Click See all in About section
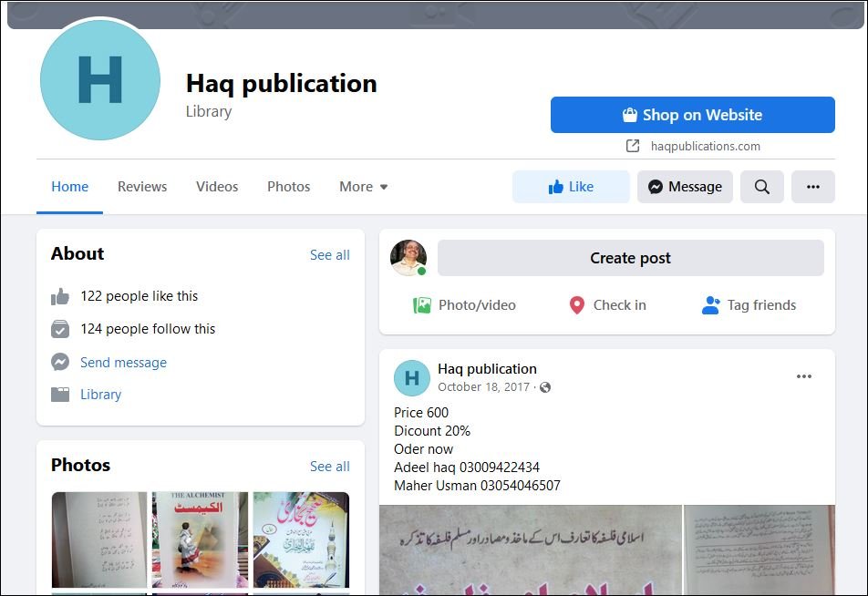 pos(329,255)
